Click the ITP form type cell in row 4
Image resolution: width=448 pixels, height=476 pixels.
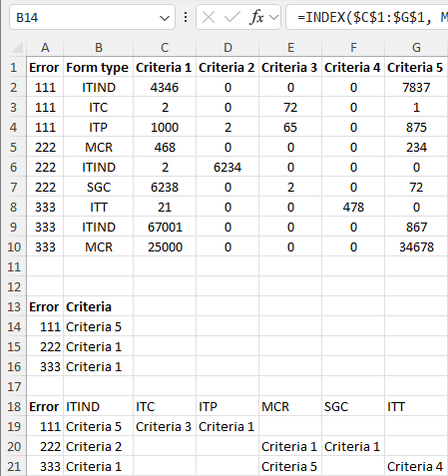(x=99, y=128)
